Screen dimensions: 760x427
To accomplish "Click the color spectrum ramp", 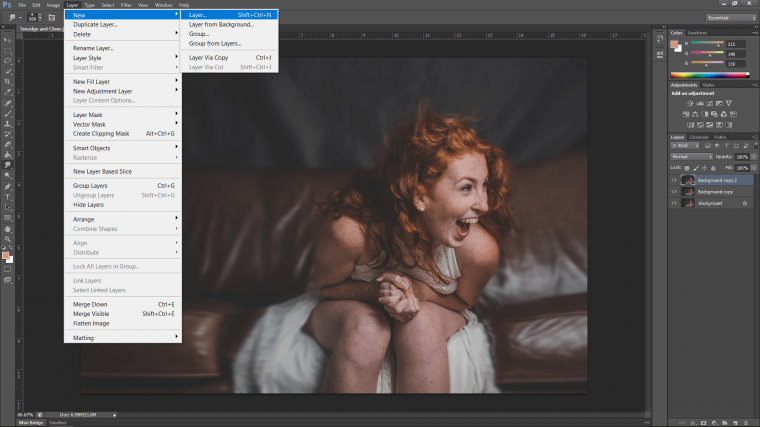I will tap(710, 75).
